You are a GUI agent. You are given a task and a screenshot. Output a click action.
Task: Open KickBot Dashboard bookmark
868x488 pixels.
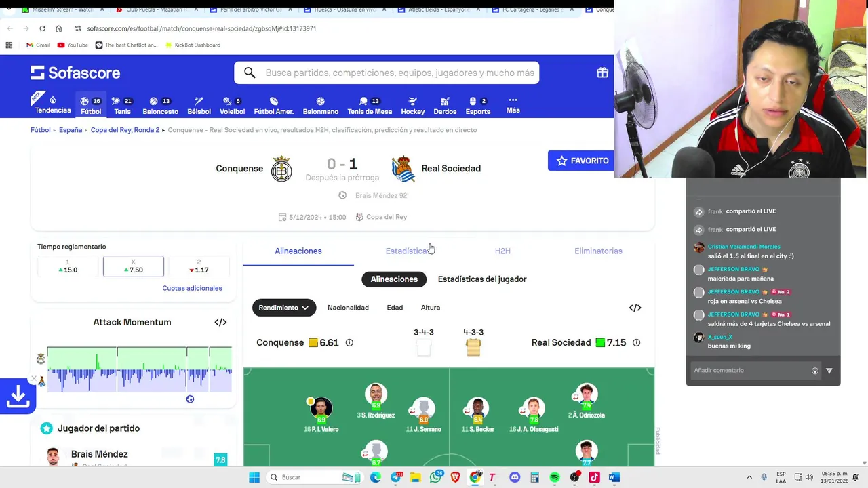point(192,45)
